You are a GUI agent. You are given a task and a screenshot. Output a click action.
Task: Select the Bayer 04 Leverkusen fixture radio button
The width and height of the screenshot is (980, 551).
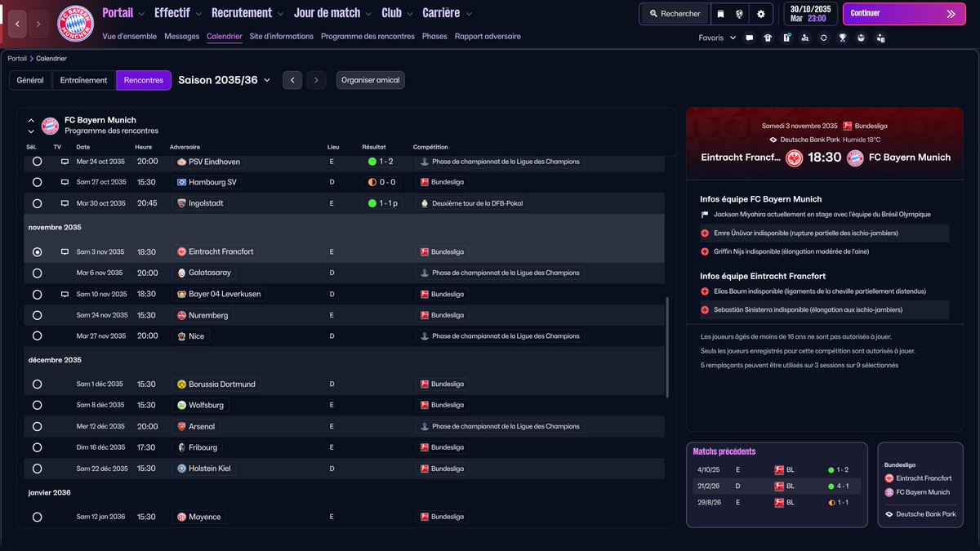click(x=37, y=294)
